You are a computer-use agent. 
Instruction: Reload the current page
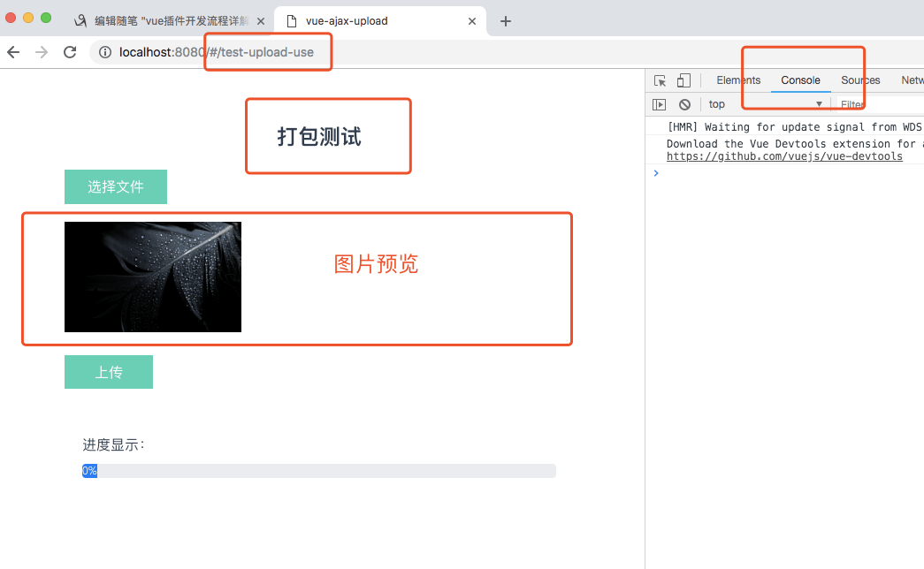coord(70,52)
